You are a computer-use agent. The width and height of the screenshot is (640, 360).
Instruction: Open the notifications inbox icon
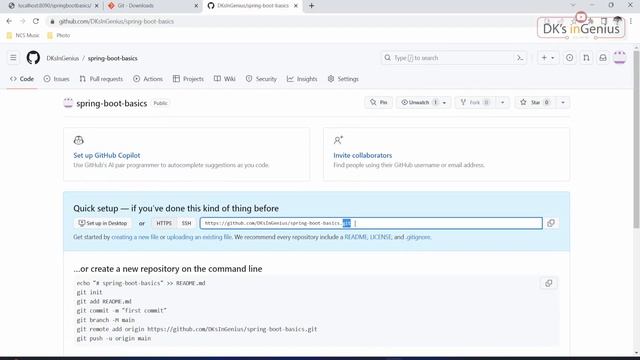[603, 58]
